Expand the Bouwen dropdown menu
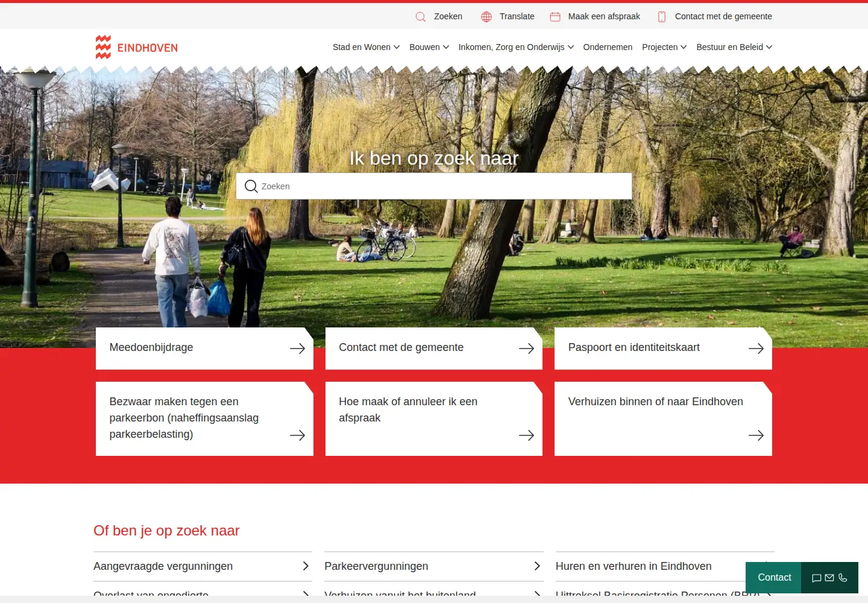 pyautogui.click(x=429, y=47)
